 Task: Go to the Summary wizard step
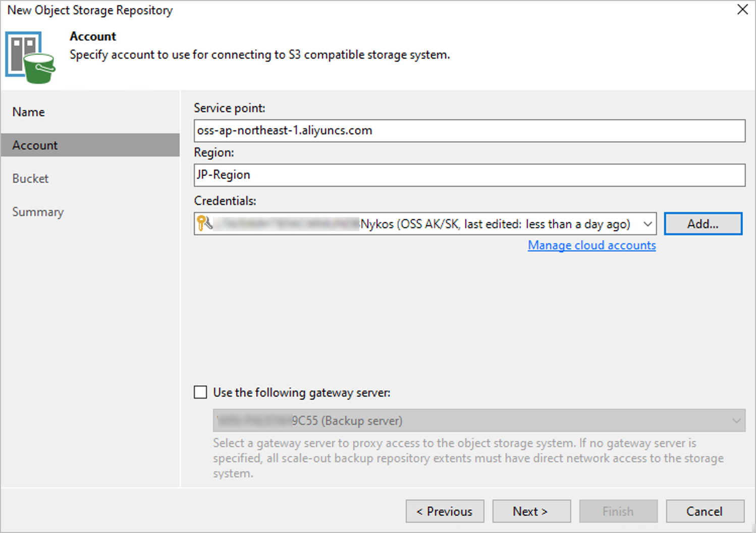pos(38,212)
